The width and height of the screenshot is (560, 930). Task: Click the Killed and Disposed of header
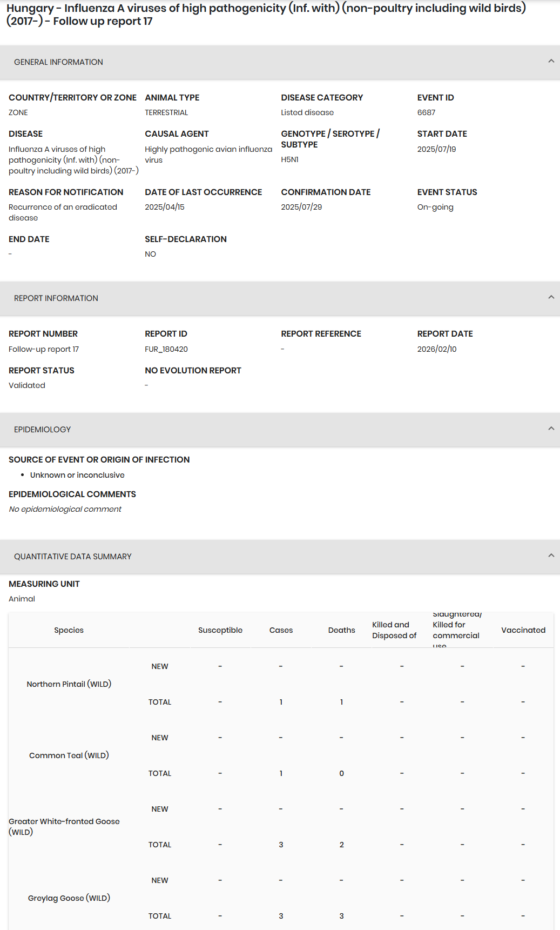(x=394, y=630)
